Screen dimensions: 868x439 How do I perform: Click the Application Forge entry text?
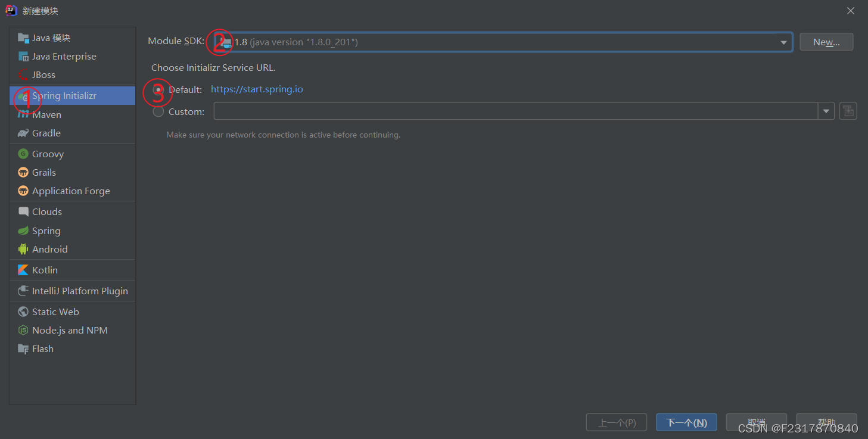point(71,191)
